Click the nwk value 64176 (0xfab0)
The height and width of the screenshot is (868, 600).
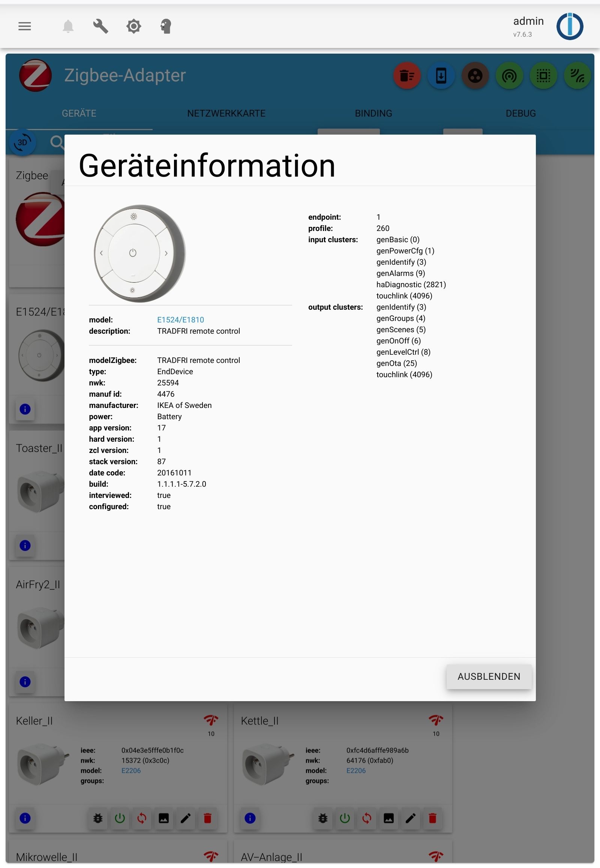pyautogui.click(x=369, y=761)
